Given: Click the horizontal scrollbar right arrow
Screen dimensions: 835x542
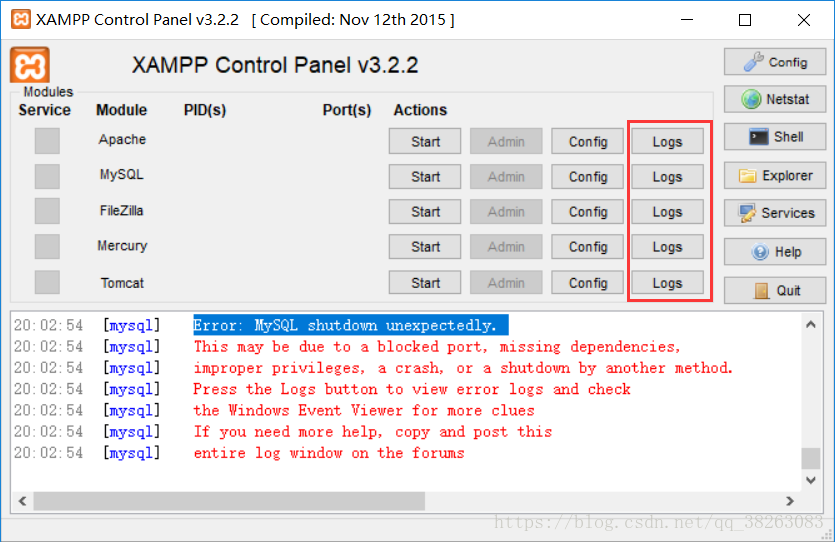Looking at the screenshot, I should pyautogui.click(x=790, y=501).
